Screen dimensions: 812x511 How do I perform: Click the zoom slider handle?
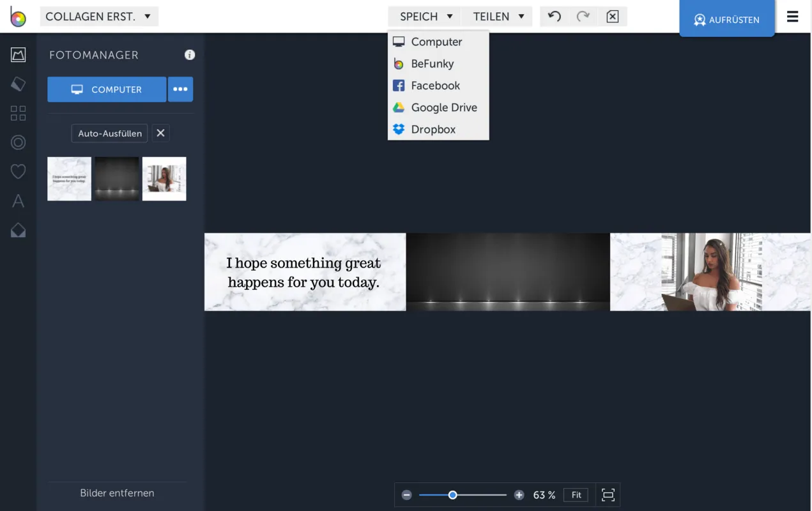452,495
